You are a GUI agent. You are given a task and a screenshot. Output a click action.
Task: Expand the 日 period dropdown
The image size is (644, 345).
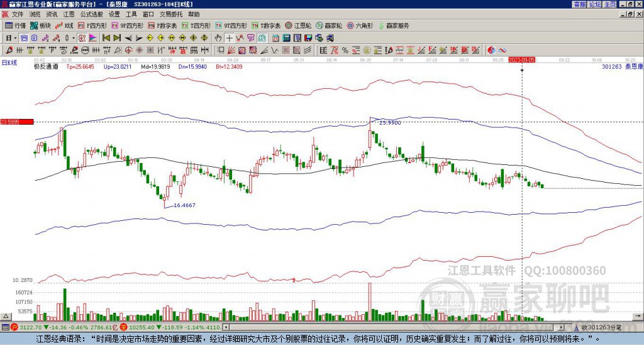[15, 38]
